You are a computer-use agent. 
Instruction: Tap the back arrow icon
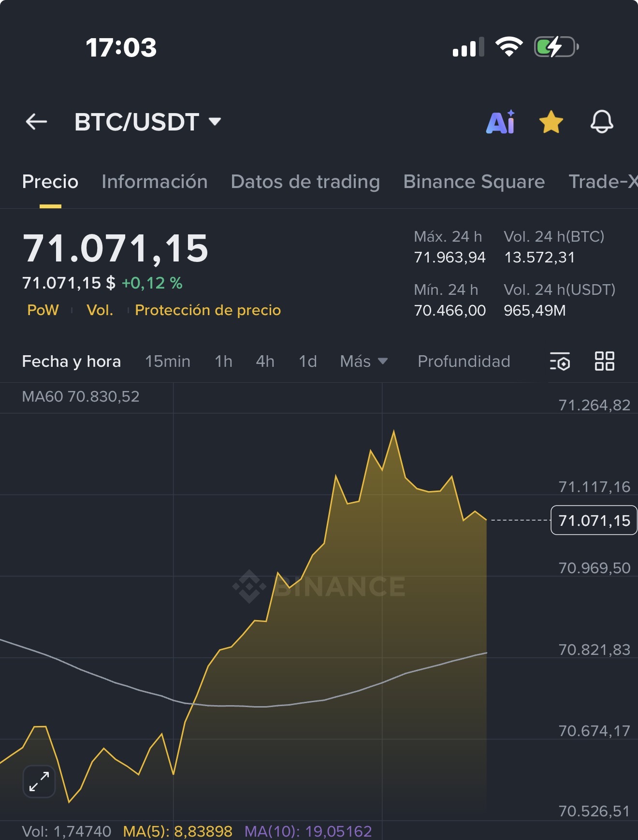36,122
